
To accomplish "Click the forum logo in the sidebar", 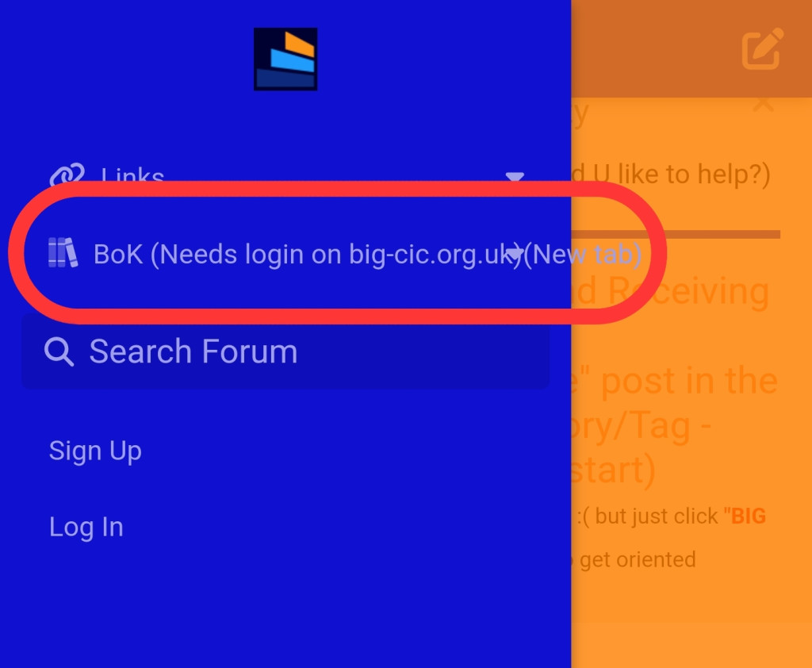I will [x=285, y=59].
